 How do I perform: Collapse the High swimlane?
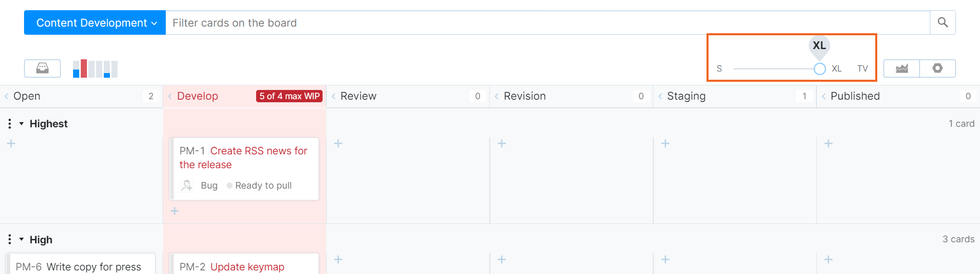(x=21, y=239)
